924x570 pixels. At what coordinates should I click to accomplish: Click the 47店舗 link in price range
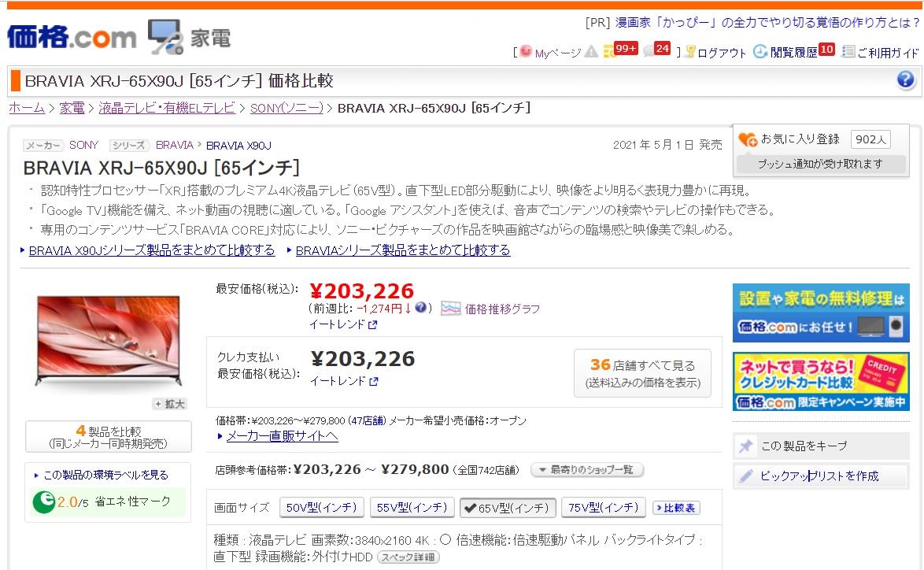367,421
